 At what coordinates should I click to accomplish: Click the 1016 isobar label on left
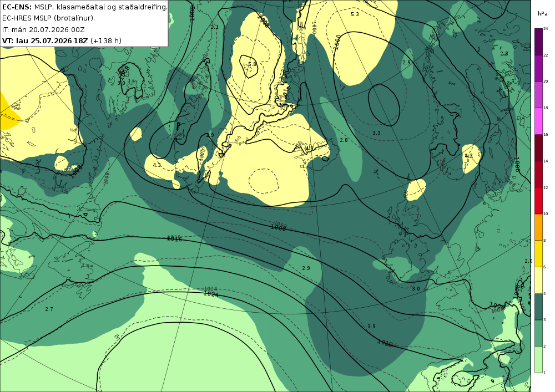tap(174, 240)
